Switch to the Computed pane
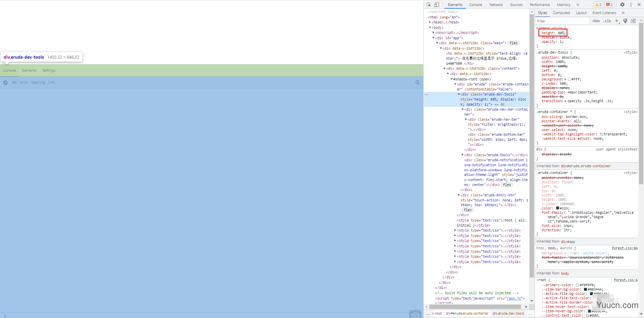 (561, 13)
